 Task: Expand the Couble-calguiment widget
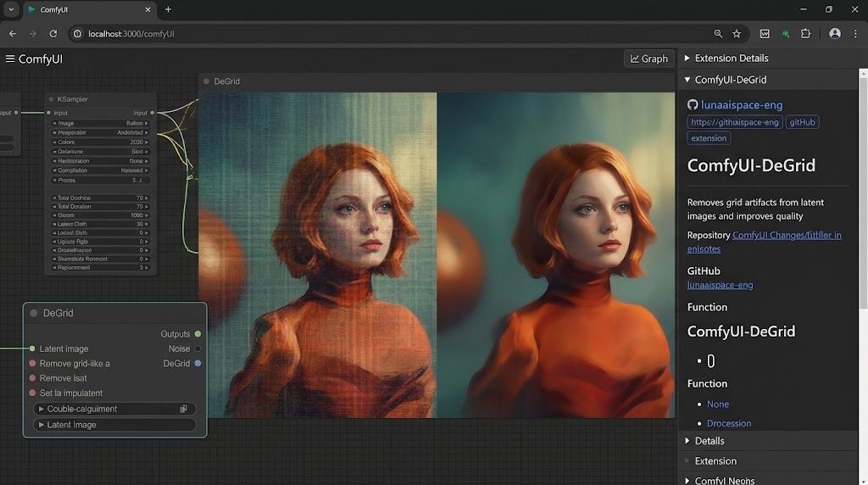[114, 409]
